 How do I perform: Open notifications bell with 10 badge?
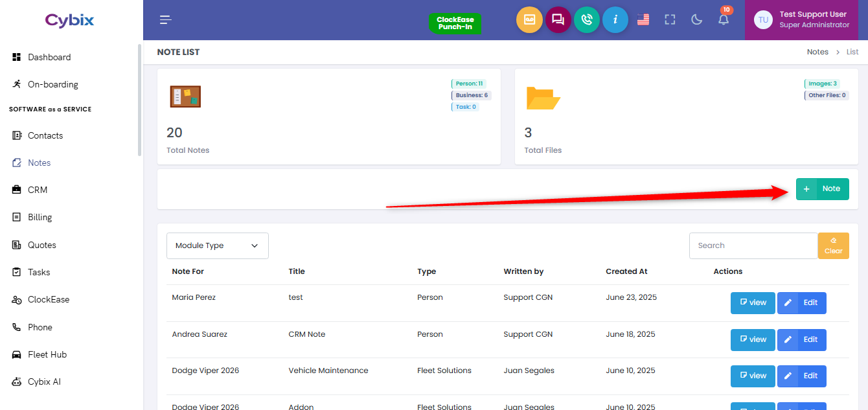[x=724, y=19]
